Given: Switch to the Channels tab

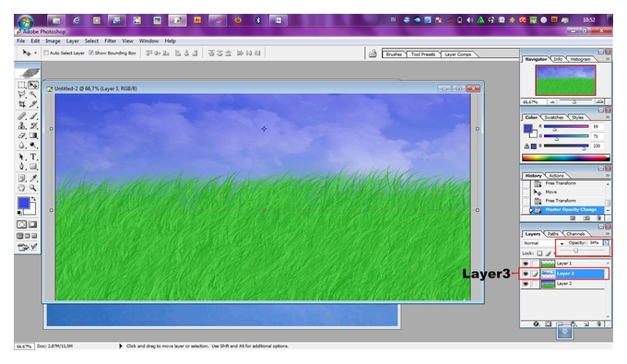Looking at the screenshot, I should tap(575, 234).
